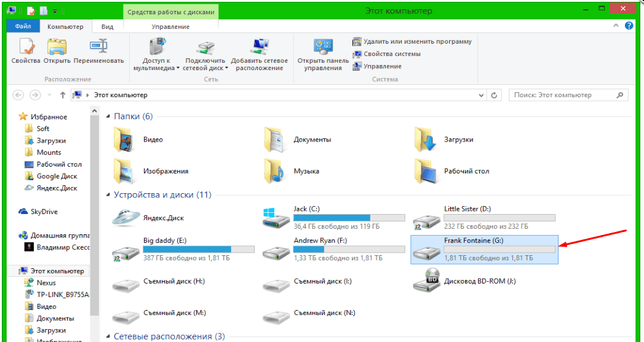This screenshot has width=644, height=342.
Task: Switch to the Компьютер ribbon tab
Action: [65, 26]
